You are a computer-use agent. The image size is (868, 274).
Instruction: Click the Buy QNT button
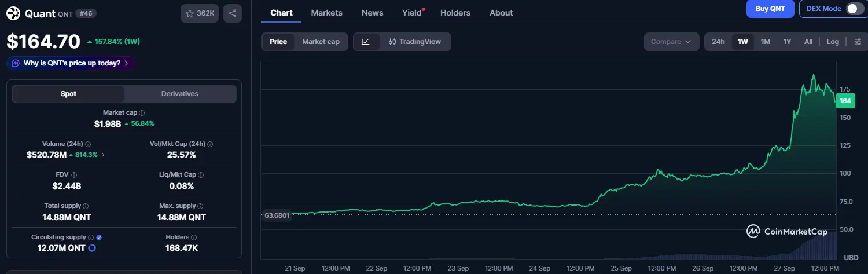(x=770, y=9)
